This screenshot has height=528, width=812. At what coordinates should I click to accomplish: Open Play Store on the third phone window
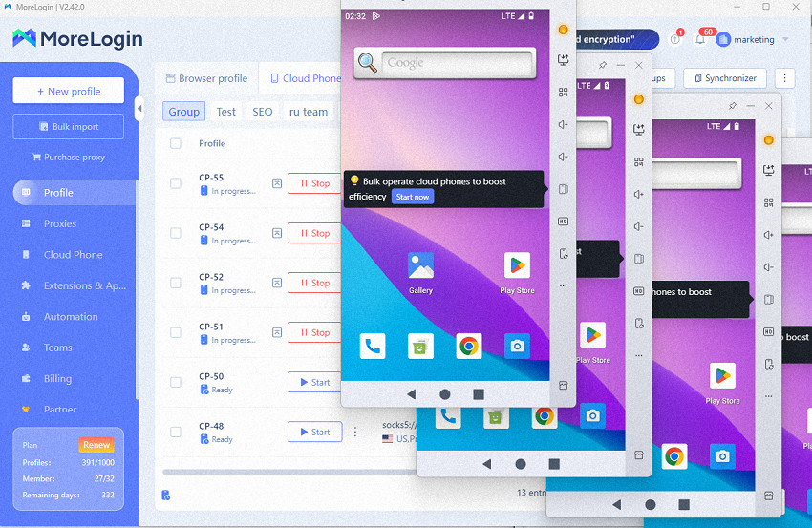pyautogui.click(x=722, y=376)
